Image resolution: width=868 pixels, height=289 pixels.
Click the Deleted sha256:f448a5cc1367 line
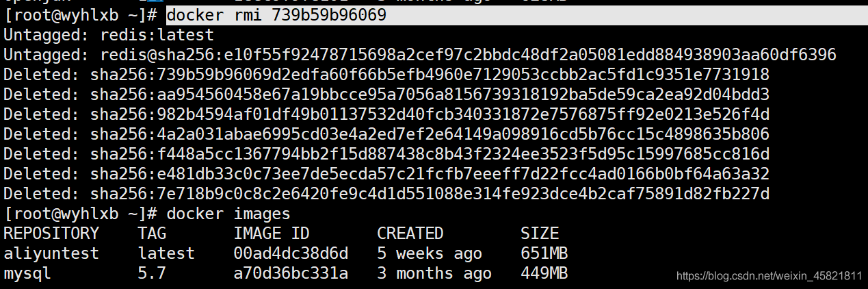click(386, 154)
